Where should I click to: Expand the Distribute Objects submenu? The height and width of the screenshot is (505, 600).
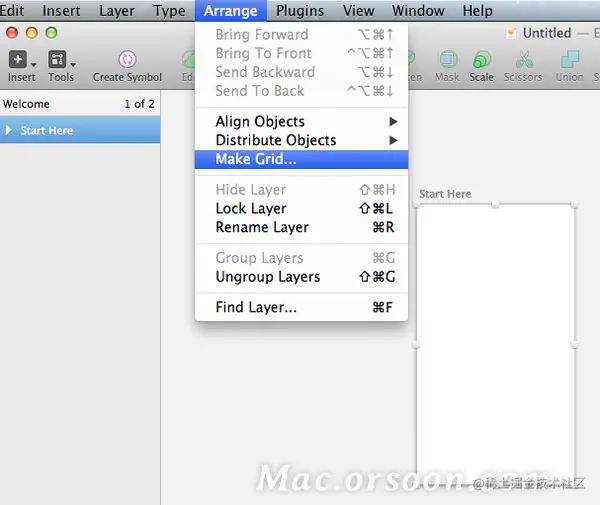[301, 140]
